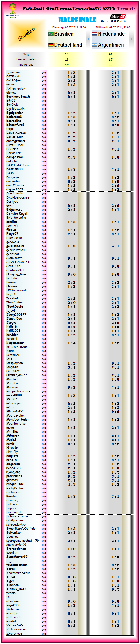The width and height of the screenshot is (140, 644).
Task: Click Klappmesser's 1 : 4 Brazil-Germany tip
Action: [x=72, y=343]
